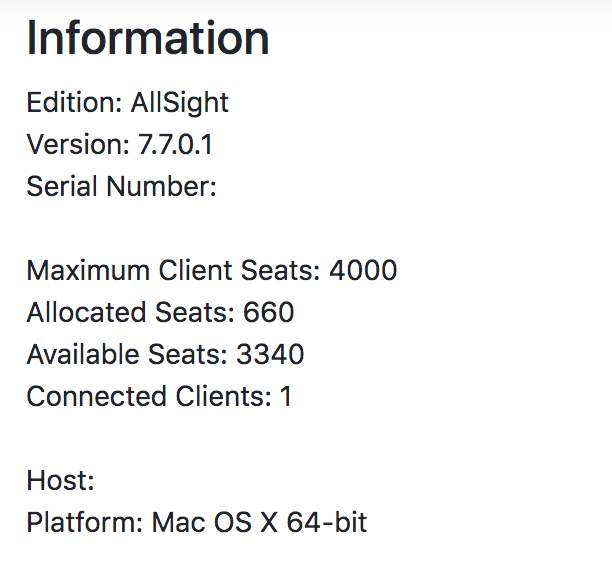Click the word Maximum

[x=88, y=270]
